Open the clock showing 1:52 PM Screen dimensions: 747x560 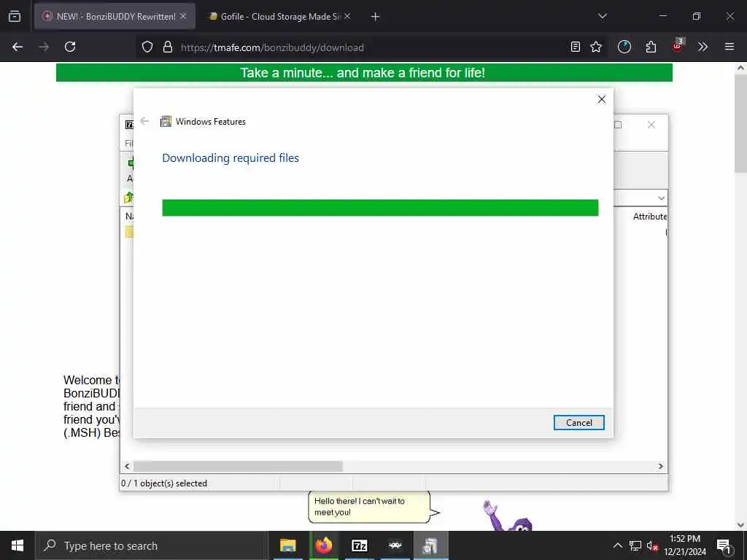tap(685, 545)
